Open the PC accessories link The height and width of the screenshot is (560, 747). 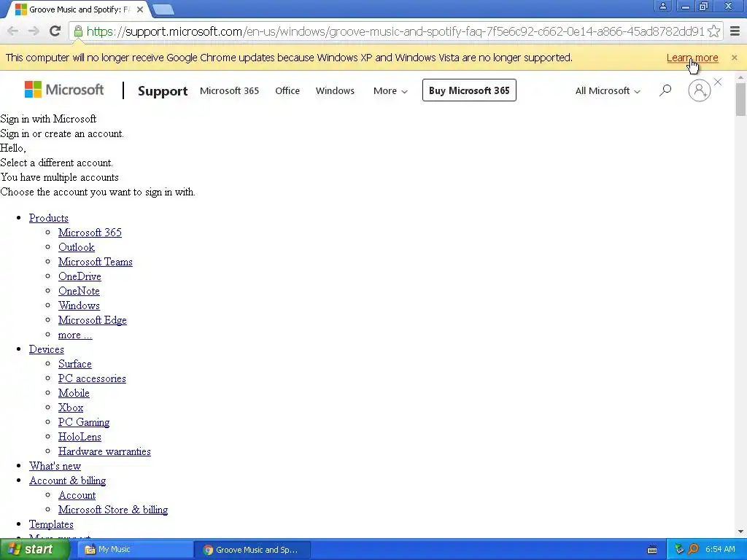(92, 378)
